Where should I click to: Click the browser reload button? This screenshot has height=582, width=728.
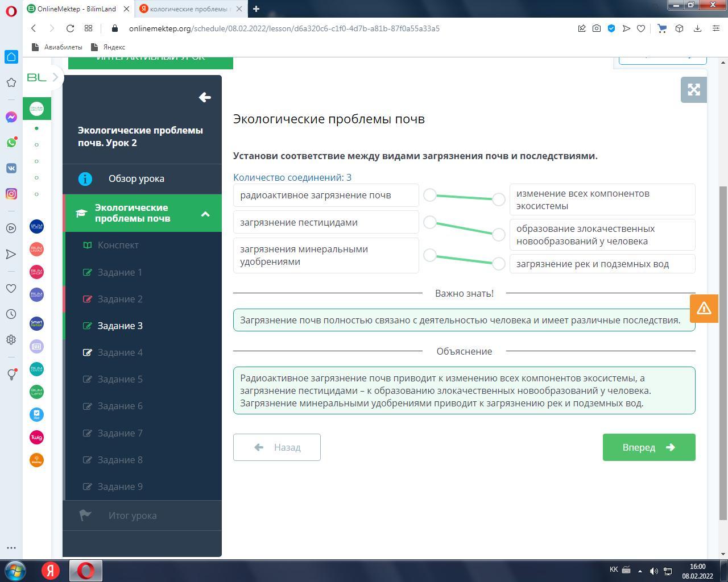coord(70,28)
